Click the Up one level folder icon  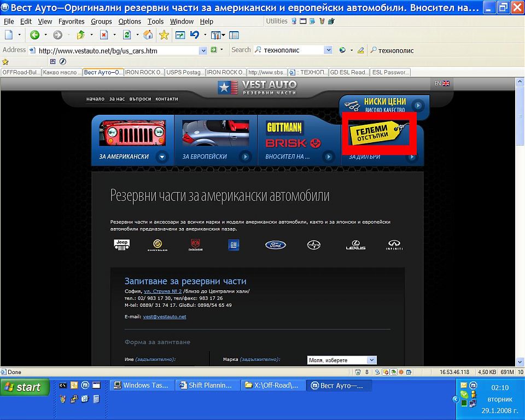point(81,35)
